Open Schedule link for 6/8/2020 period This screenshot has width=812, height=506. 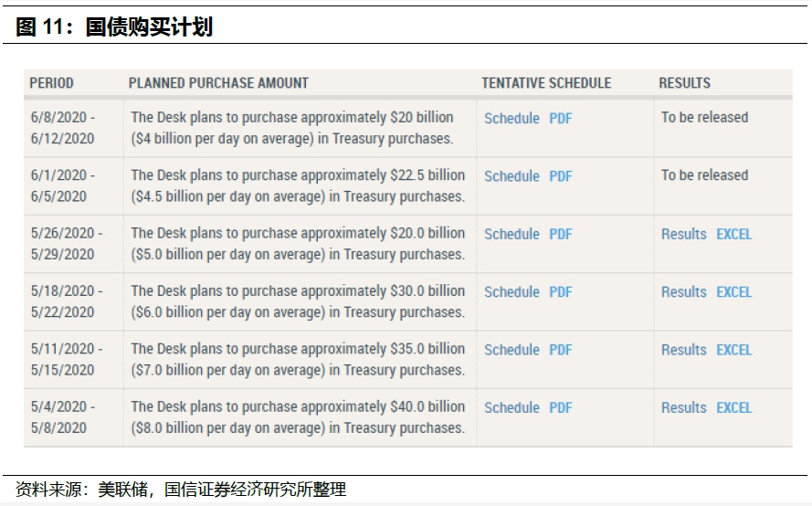[511, 119]
